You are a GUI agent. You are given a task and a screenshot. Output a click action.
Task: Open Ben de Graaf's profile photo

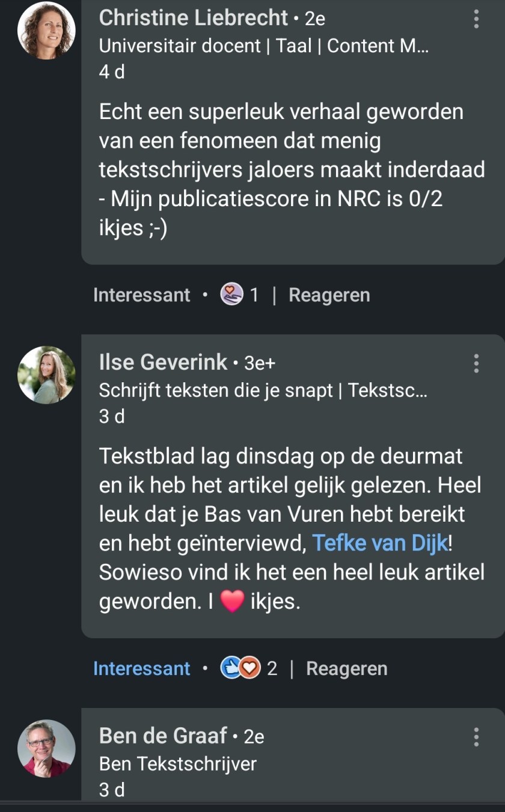tap(46, 748)
